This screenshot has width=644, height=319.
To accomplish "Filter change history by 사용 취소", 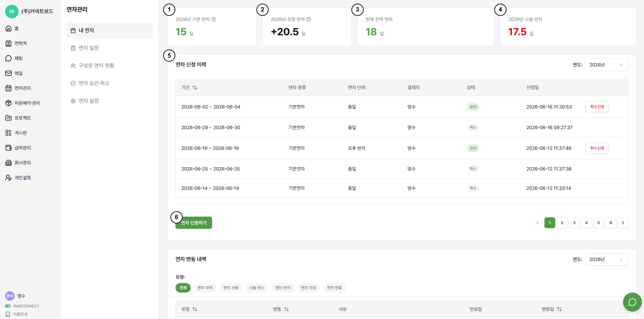I will 257,288.
